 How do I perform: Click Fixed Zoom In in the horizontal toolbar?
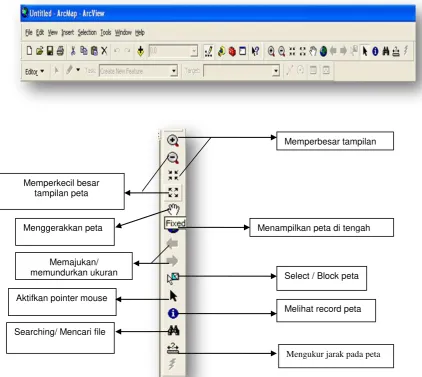[292, 51]
